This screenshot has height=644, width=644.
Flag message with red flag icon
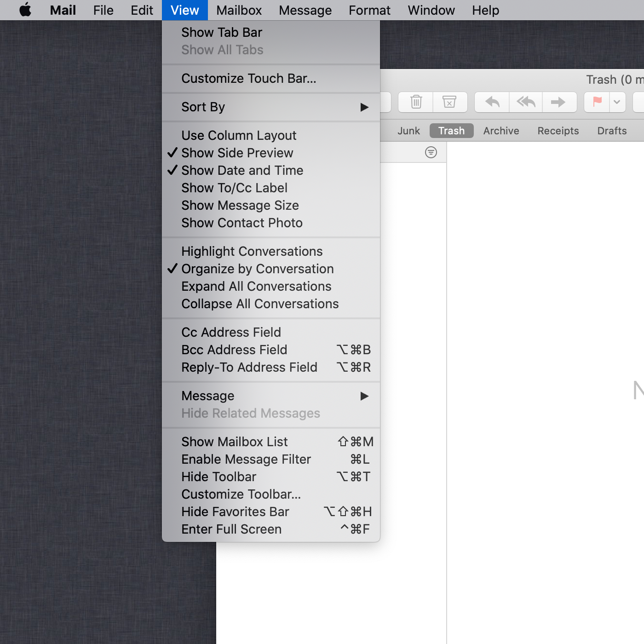(597, 102)
